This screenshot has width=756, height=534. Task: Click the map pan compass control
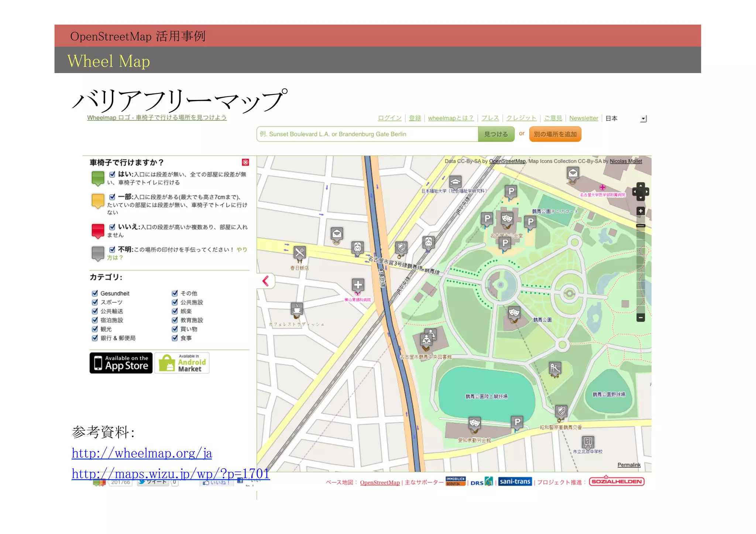(640, 192)
